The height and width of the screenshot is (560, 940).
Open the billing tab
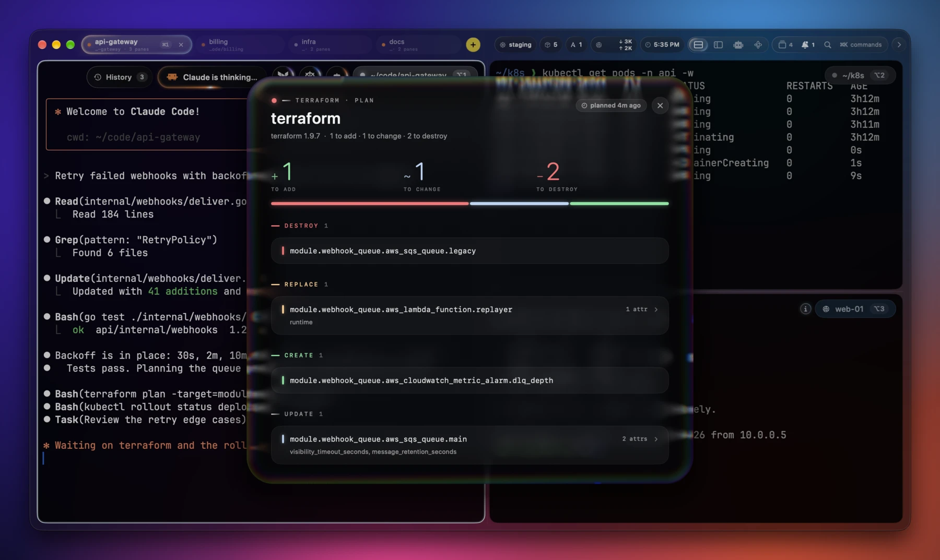(240, 44)
